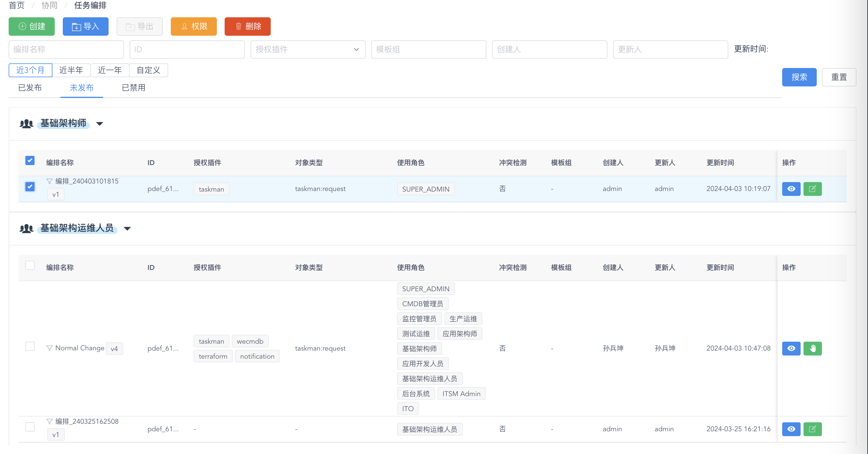Screen dimensions: 868x454
Task: Switch to the 已发布 tab
Action: (30, 88)
